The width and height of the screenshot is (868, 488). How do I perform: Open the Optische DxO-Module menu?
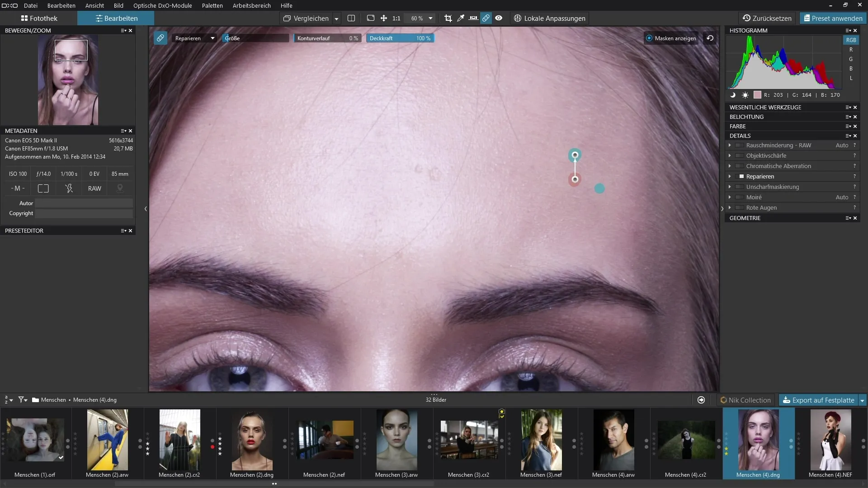[163, 5]
